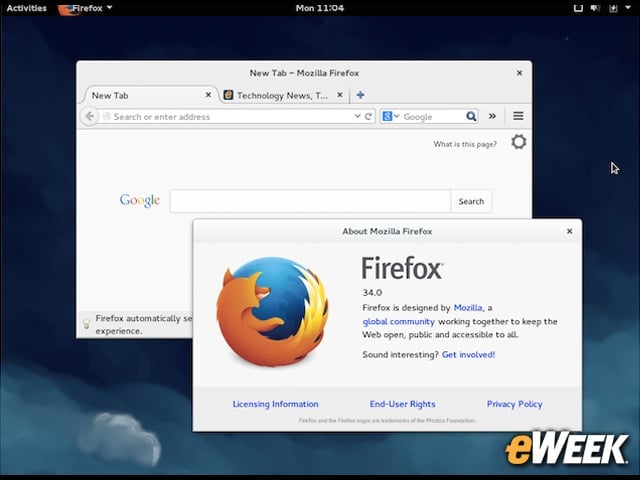
Task: Close the Technology News tab
Action: pos(340,95)
